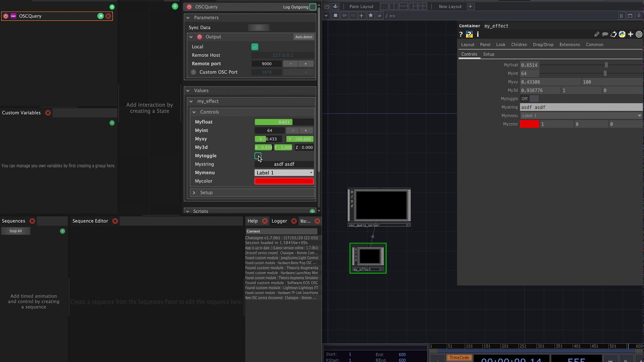Expand the Setup group
Image resolution: width=644 pixels, height=362 pixels.
click(194, 193)
